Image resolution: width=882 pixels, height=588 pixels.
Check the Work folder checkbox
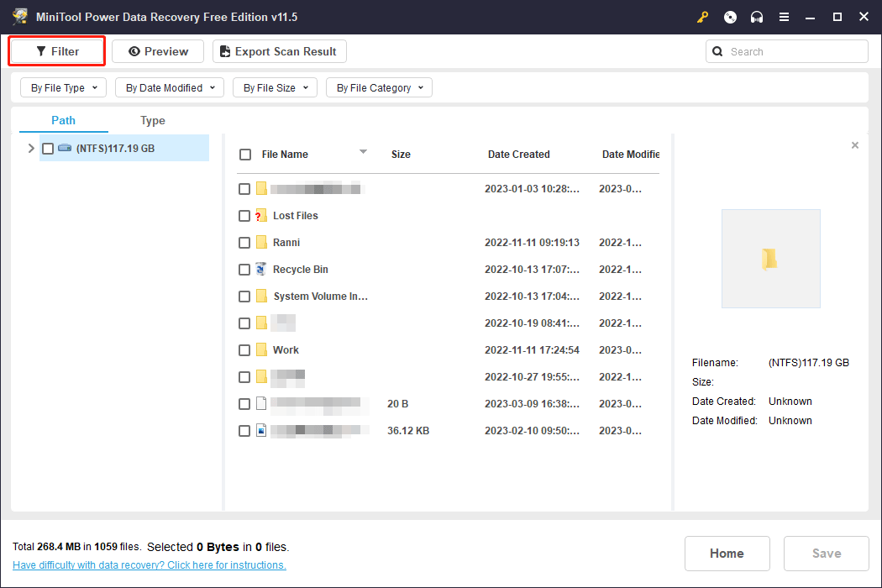(x=244, y=350)
